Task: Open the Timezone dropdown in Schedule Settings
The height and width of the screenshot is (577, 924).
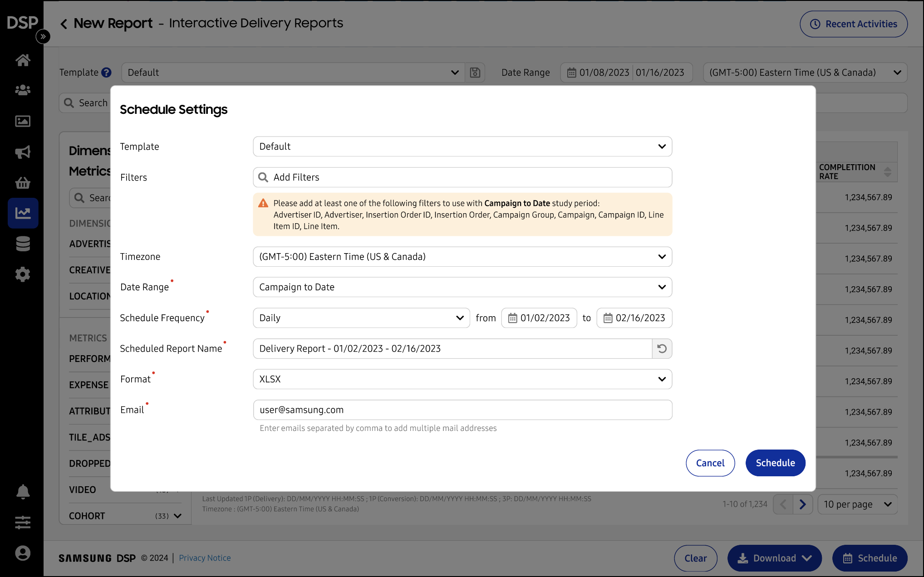Action: tap(462, 257)
